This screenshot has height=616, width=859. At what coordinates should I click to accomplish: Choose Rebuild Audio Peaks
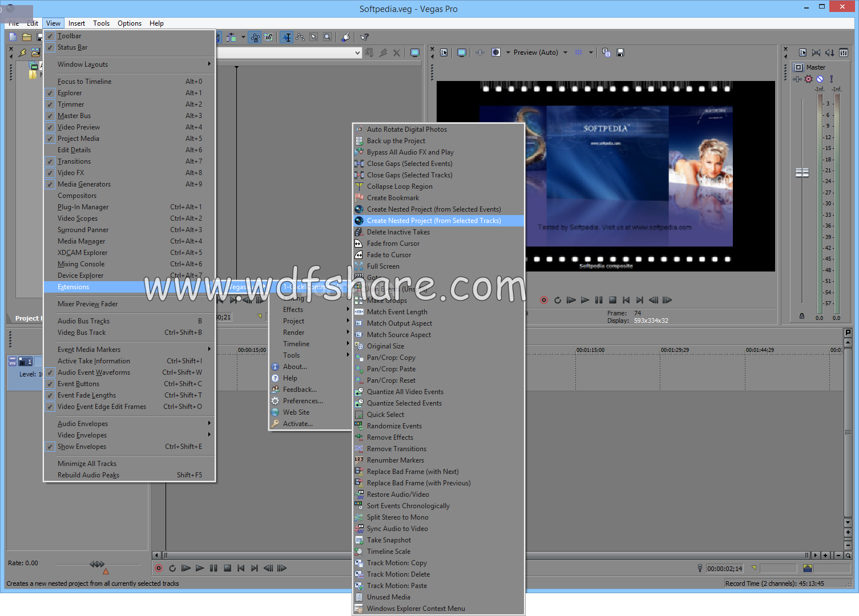click(130, 475)
